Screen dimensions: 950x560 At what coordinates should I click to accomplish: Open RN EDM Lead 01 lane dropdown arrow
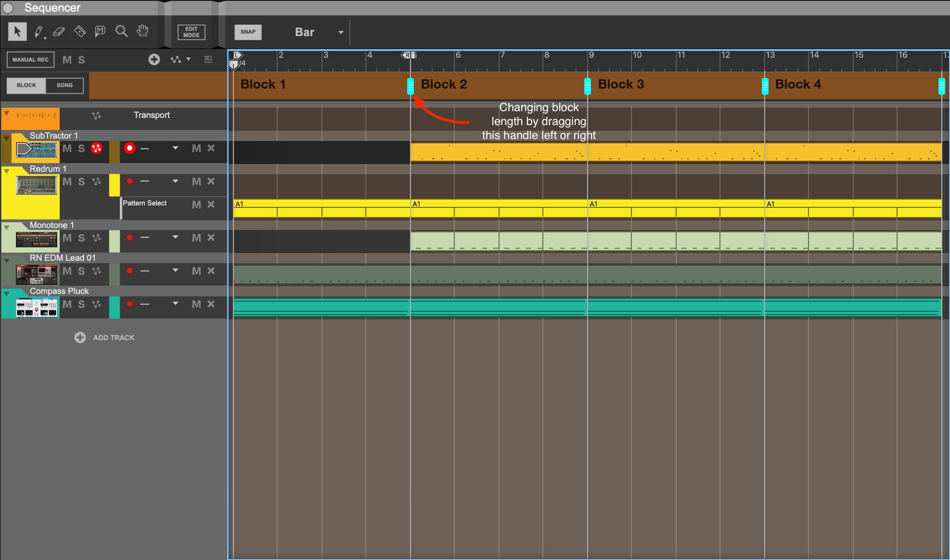tap(175, 271)
